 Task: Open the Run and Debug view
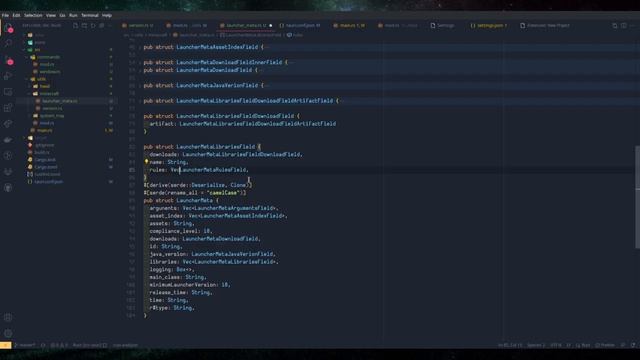point(8,76)
